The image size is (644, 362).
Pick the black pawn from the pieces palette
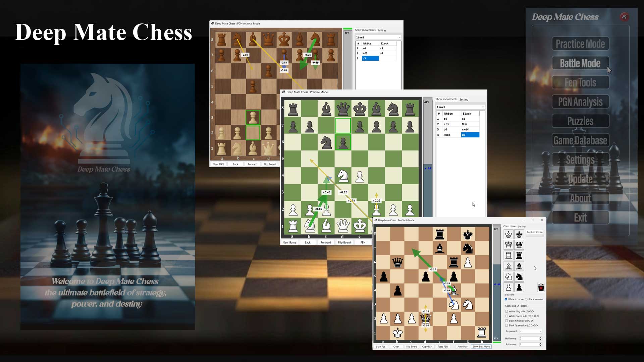pos(519,288)
